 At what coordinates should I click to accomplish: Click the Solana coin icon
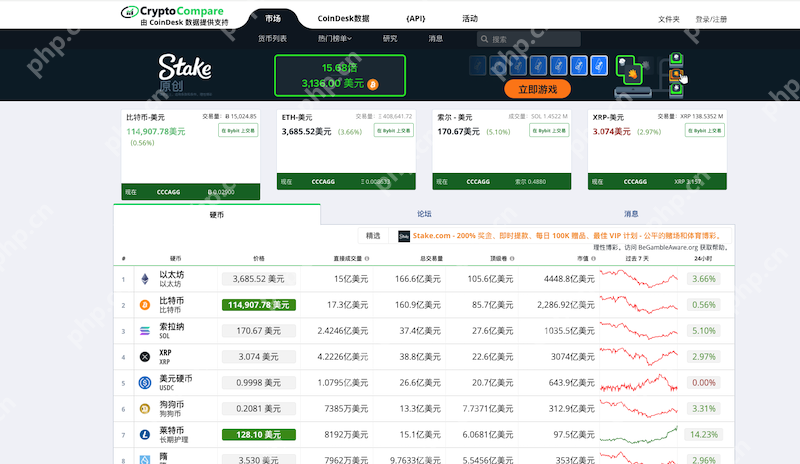(x=145, y=331)
